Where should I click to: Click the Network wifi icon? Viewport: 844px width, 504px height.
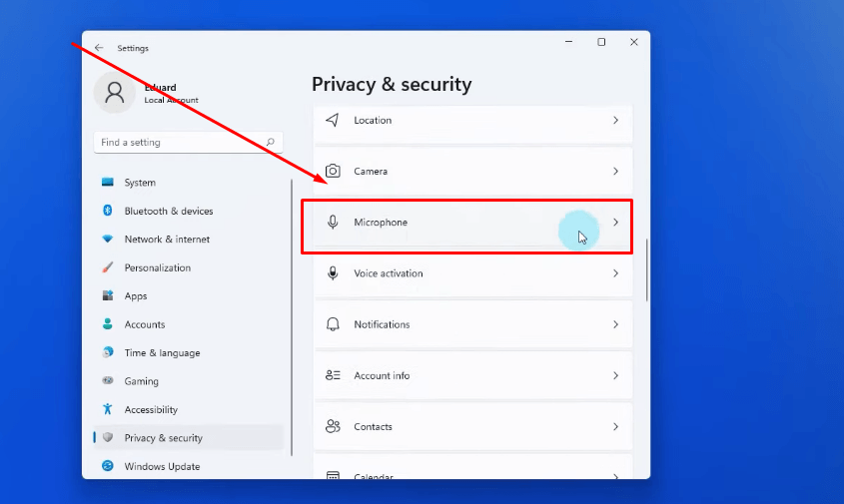pos(108,239)
